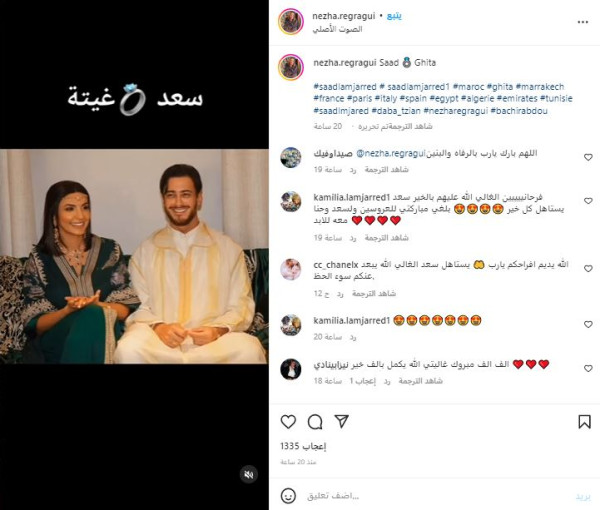Open nezha.regragui profile picture in header

coord(291,22)
